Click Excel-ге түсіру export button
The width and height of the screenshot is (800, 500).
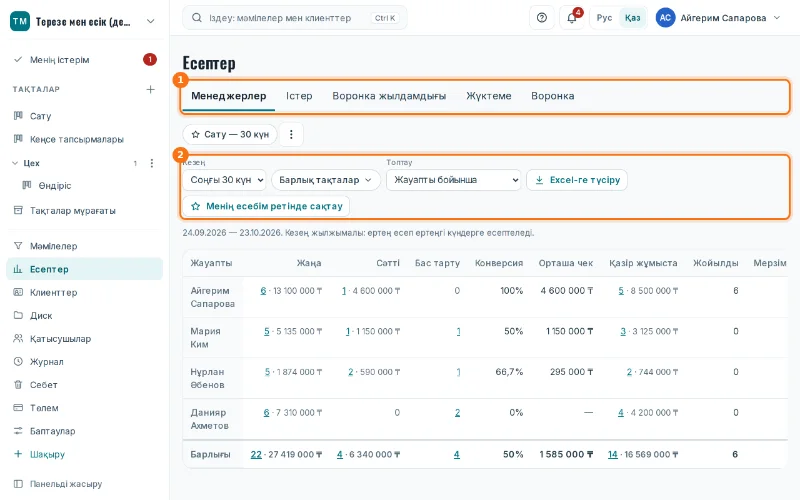click(x=577, y=180)
